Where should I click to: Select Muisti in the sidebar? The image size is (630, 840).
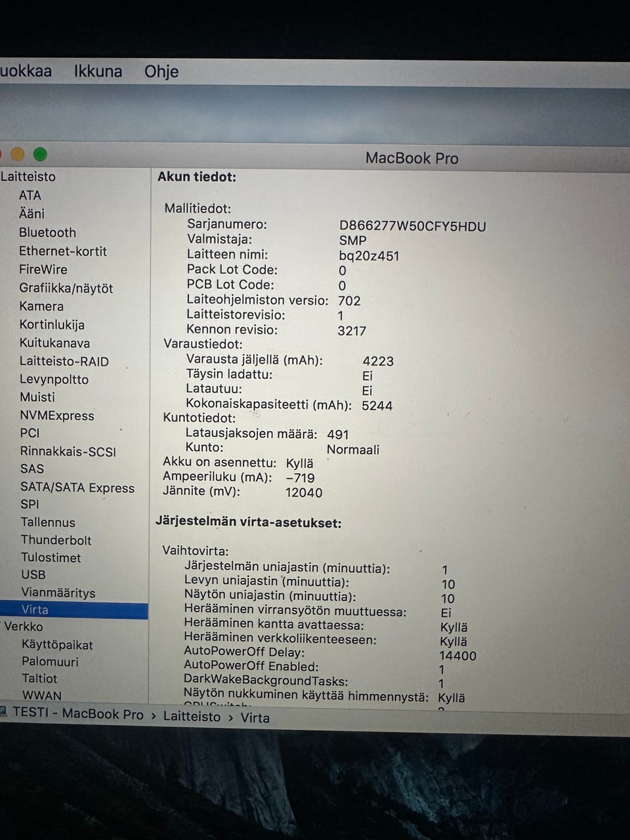[x=37, y=397]
